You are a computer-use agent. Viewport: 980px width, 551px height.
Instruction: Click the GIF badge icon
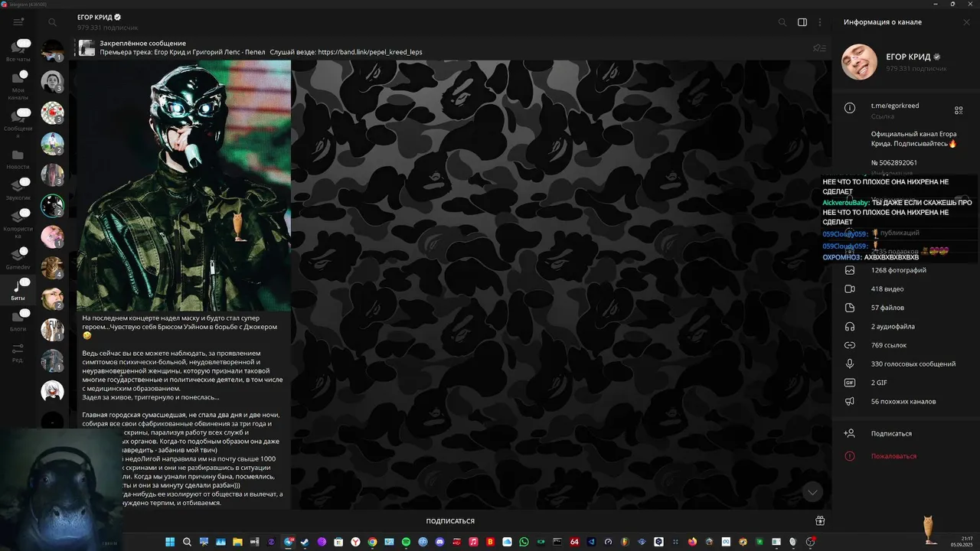click(850, 383)
